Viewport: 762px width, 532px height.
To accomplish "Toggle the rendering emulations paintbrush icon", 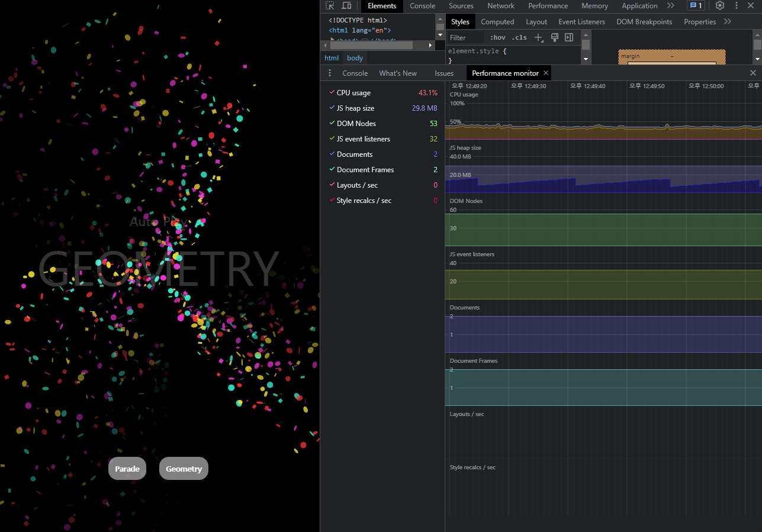I will [555, 37].
